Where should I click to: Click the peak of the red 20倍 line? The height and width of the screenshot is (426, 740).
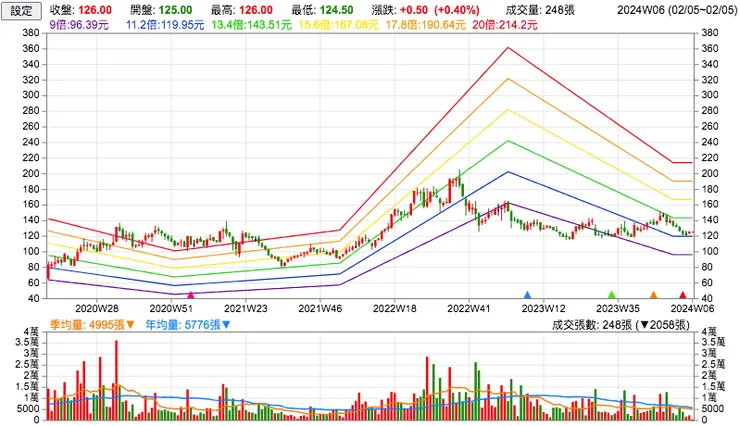[x=508, y=47]
